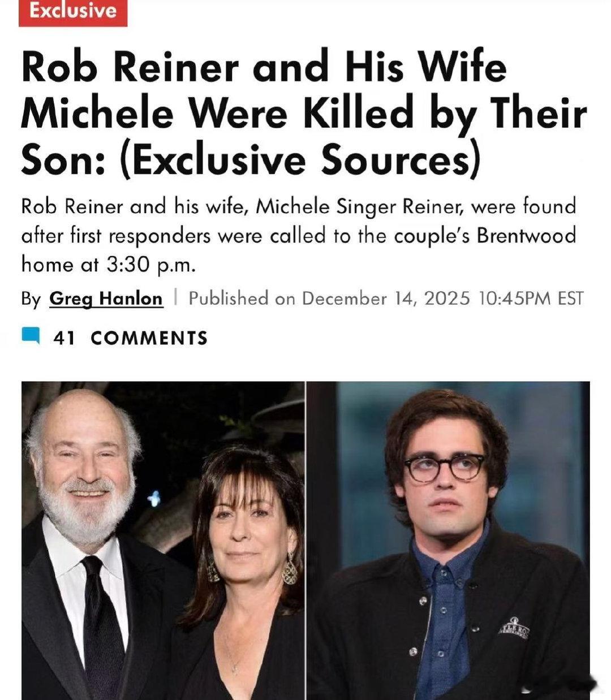Open the right photo of the seated man
Image resolution: width=611 pixels, height=700 pixels.
448,540
